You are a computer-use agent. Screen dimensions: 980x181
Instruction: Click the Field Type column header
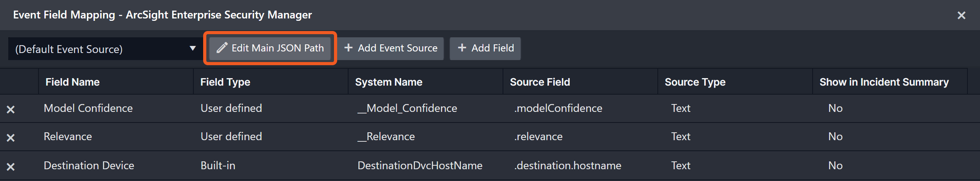[225, 82]
